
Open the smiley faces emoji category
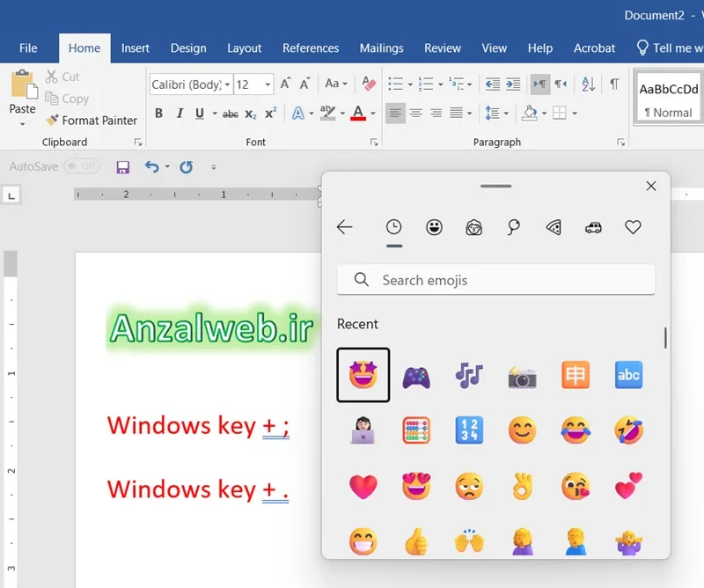point(434,227)
